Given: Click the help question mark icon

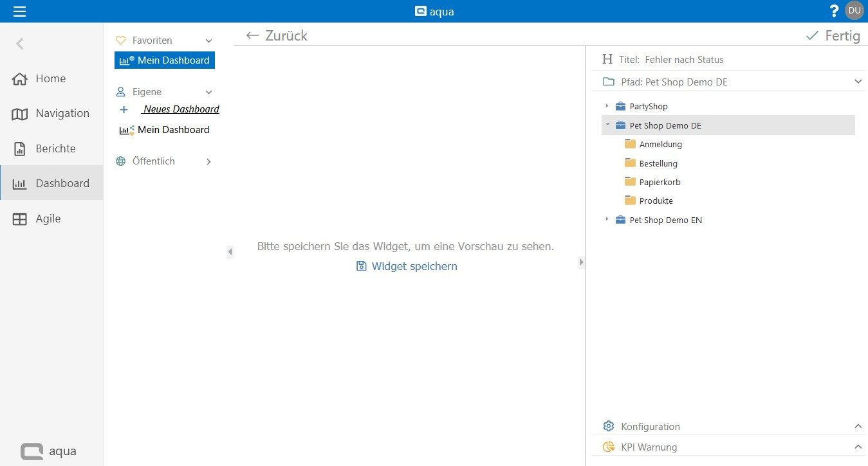Looking at the screenshot, I should pyautogui.click(x=834, y=11).
